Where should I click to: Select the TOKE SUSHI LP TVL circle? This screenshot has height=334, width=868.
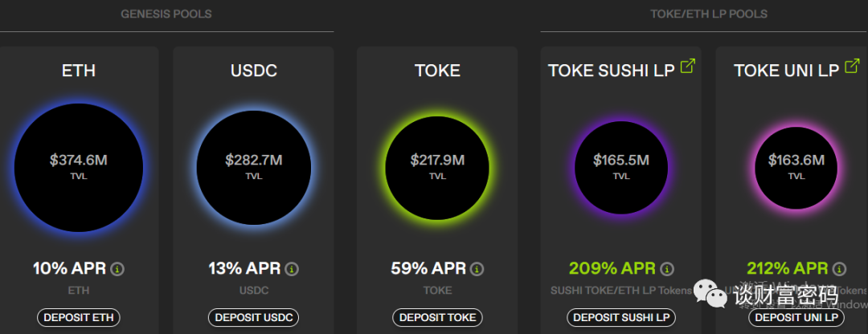[x=621, y=167]
